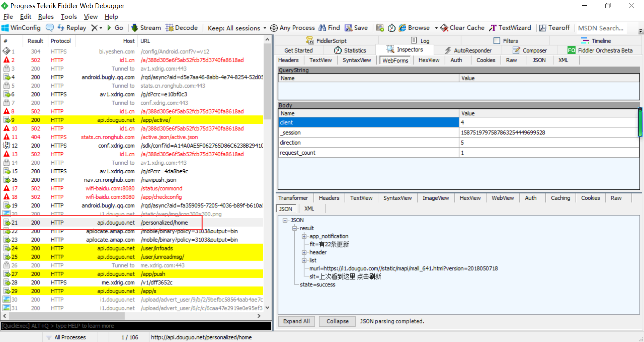Expand the app_notification node

pyautogui.click(x=304, y=236)
